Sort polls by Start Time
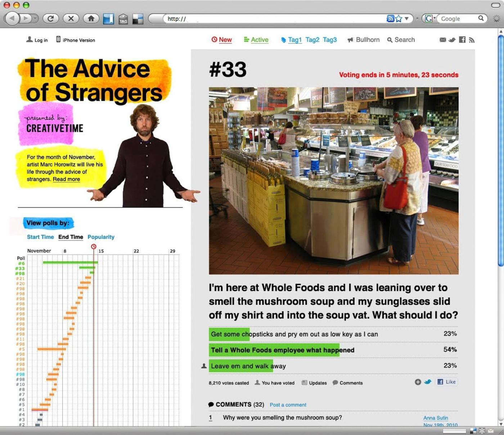Screen dimensions: 504x435 click(40, 237)
